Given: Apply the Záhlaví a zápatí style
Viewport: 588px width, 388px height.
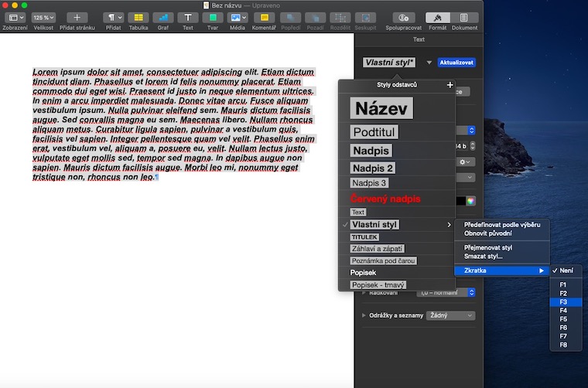Looking at the screenshot, I should pos(377,249).
